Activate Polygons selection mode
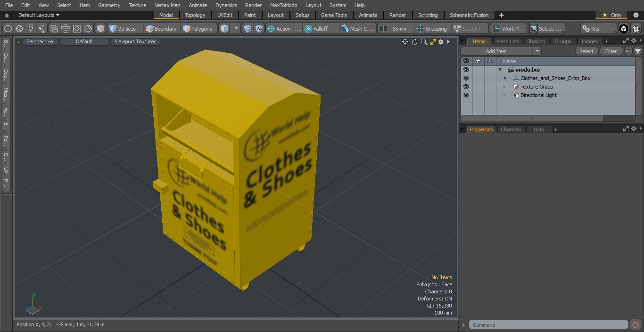Image resolution: width=644 pixels, height=332 pixels. point(198,29)
